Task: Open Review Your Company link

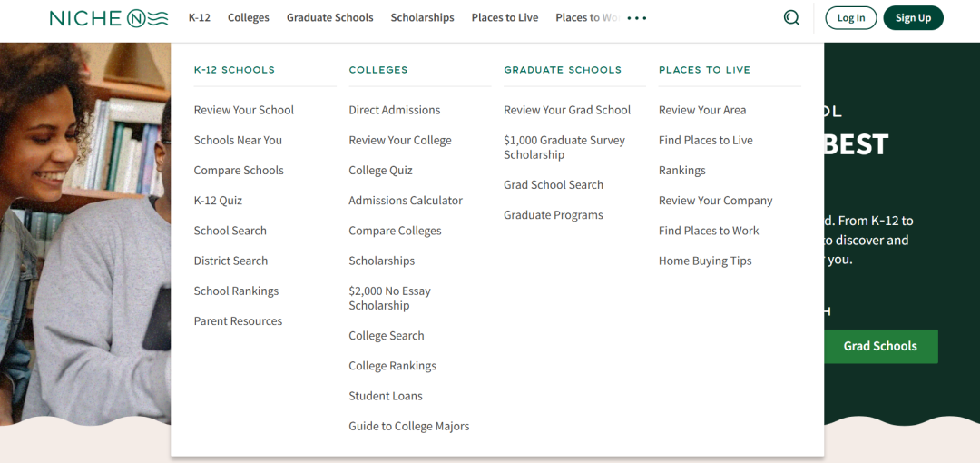Action: tap(716, 201)
